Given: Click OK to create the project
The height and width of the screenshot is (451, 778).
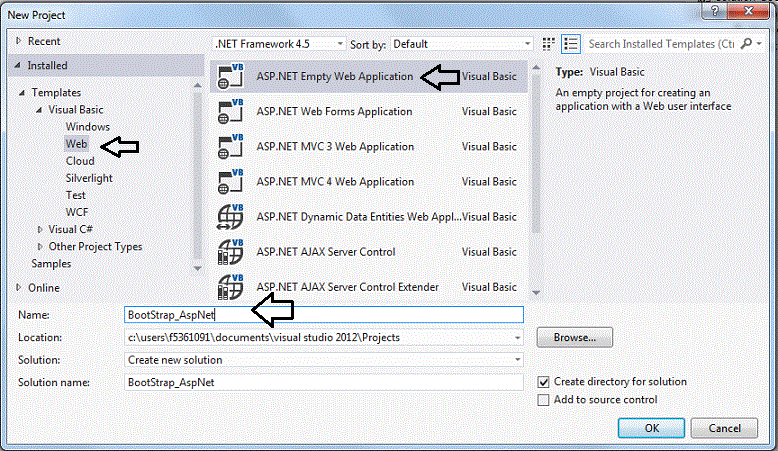Looking at the screenshot, I should (651, 428).
